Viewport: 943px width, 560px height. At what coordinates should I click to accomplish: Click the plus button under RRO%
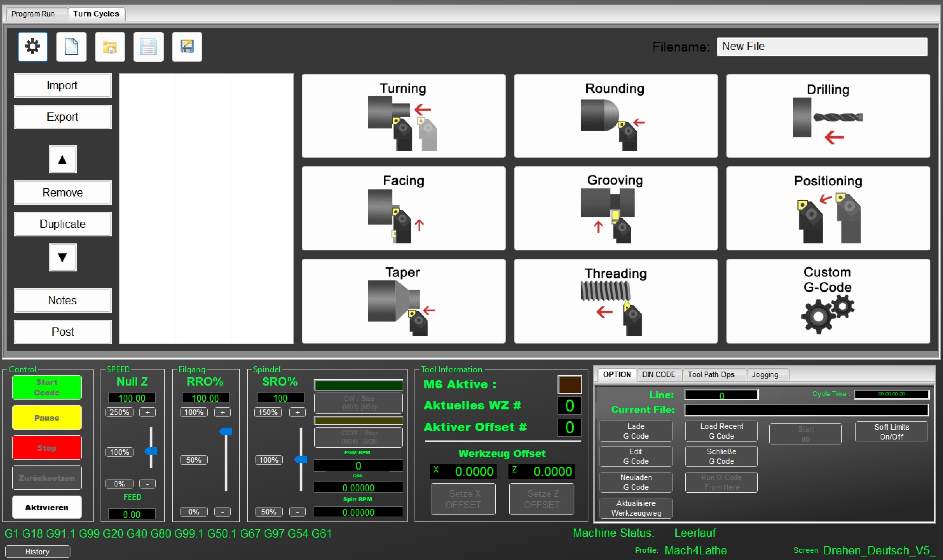pyautogui.click(x=223, y=413)
